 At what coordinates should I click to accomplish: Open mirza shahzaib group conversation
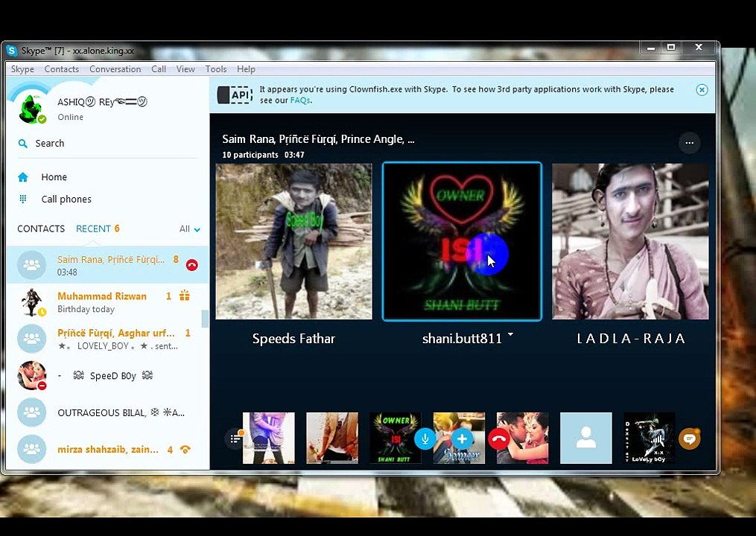click(107, 449)
